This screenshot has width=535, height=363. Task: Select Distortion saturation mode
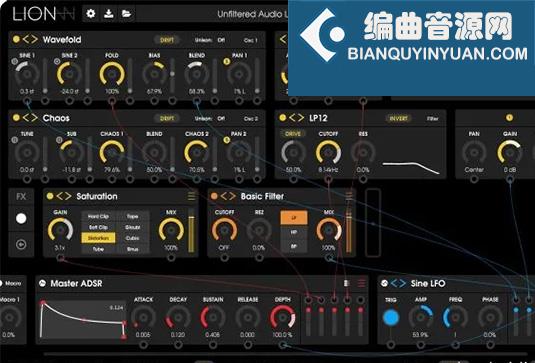pos(98,238)
